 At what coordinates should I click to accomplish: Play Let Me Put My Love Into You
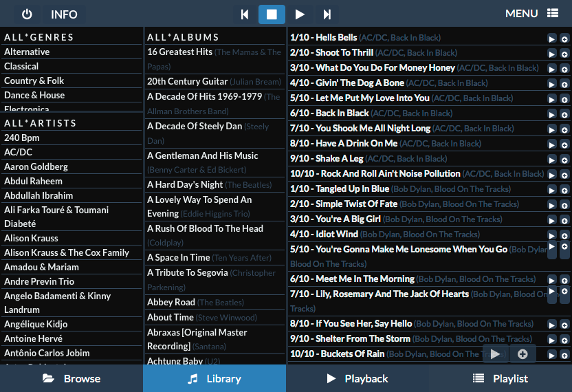coord(551,99)
